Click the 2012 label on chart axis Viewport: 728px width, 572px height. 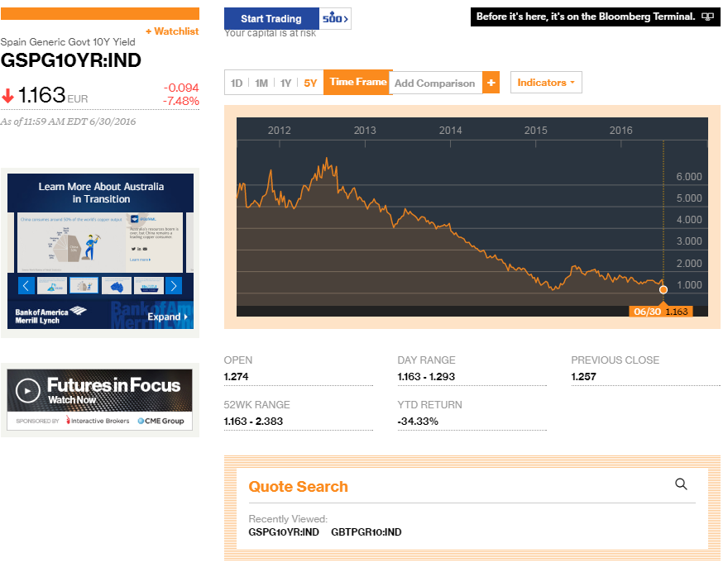tap(280, 131)
